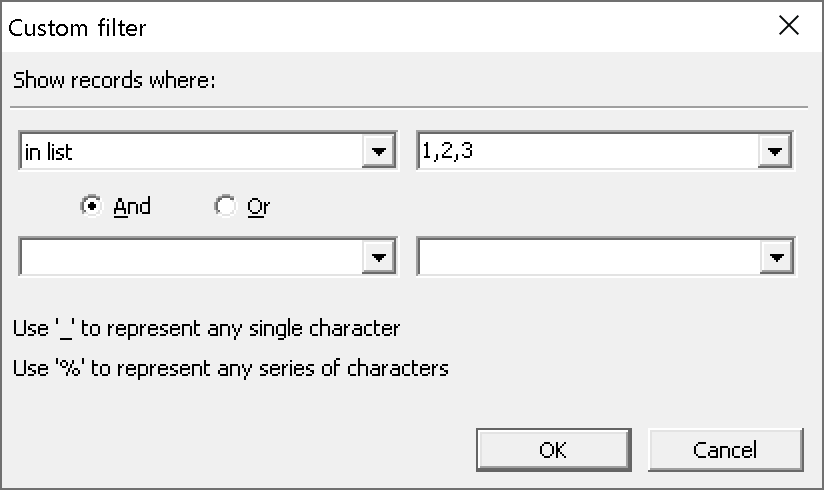
Task: Click the 'Show records where:' label
Action: point(114,80)
